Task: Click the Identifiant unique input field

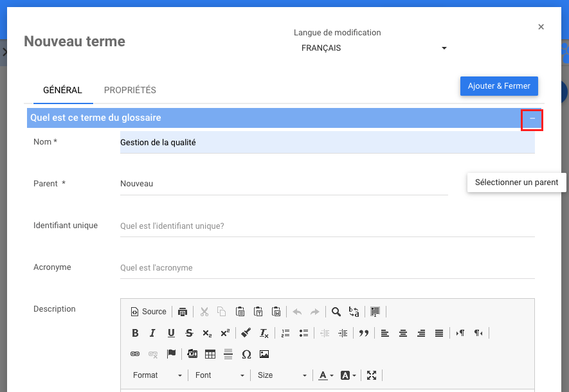Action: pos(327,226)
